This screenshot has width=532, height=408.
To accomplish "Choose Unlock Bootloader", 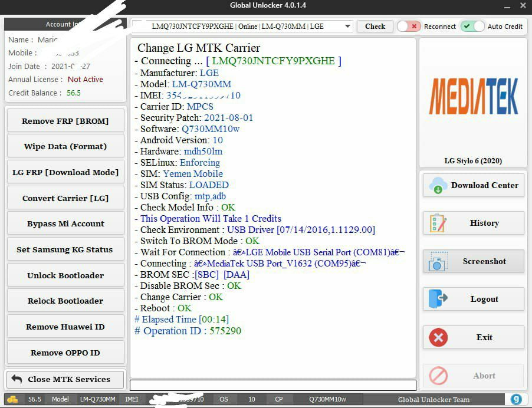I will click(x=65, y=275).
